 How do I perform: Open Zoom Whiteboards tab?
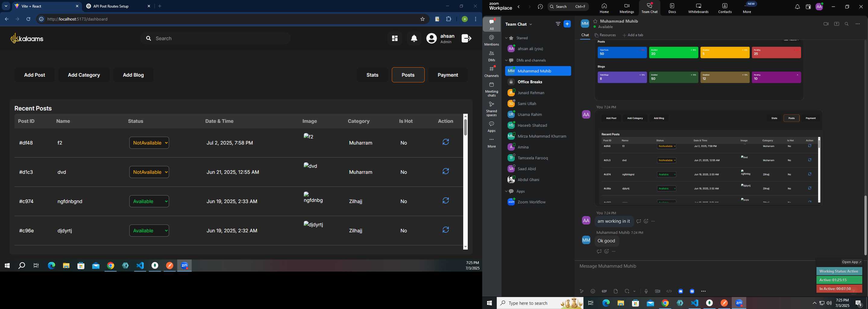(699, 8)
